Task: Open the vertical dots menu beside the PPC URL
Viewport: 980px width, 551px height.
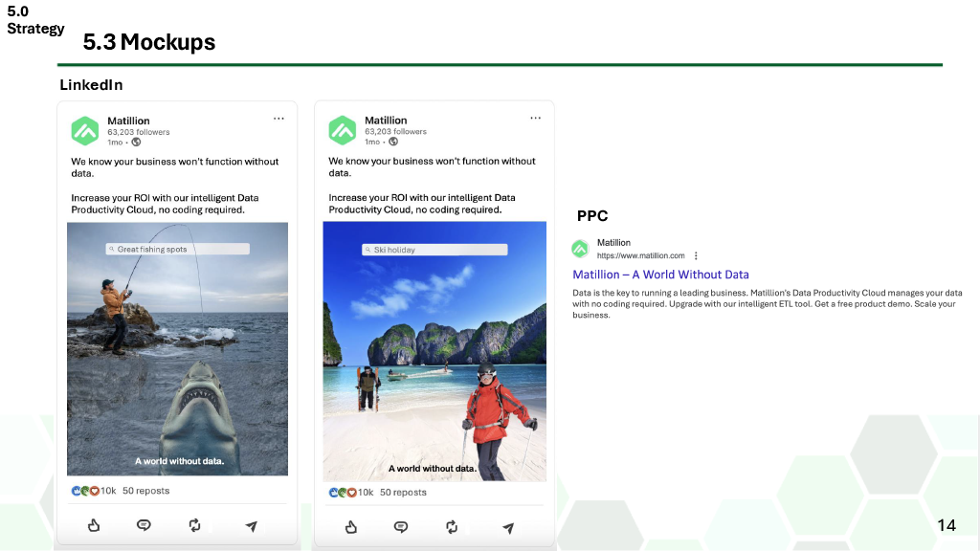Action: click(696, 255)
